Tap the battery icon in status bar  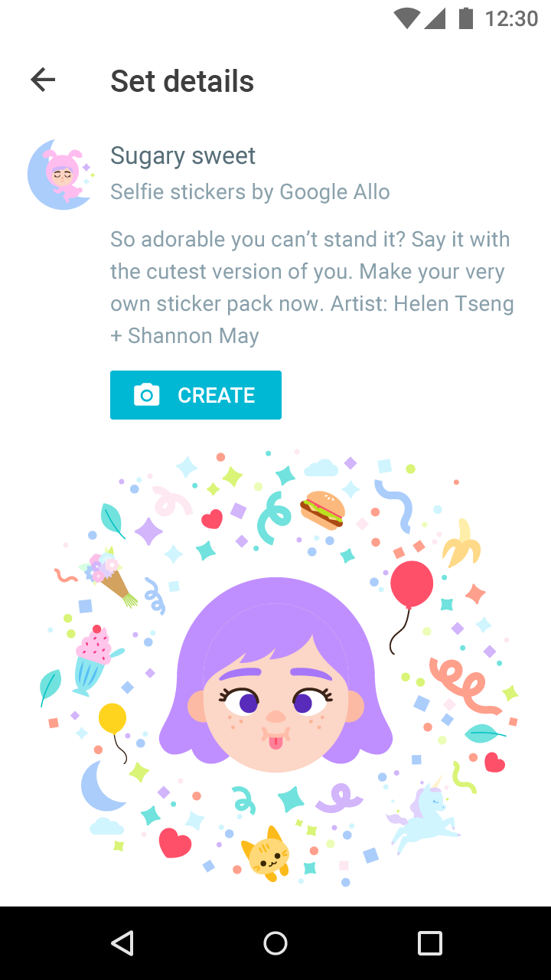[465, 18]
